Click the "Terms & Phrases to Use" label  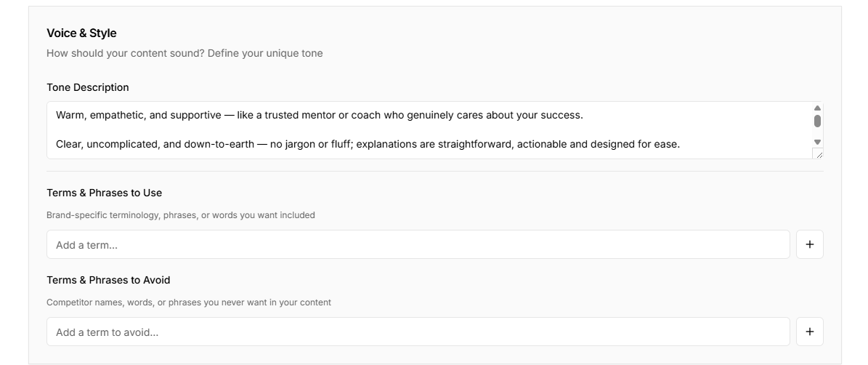[104, 193]
